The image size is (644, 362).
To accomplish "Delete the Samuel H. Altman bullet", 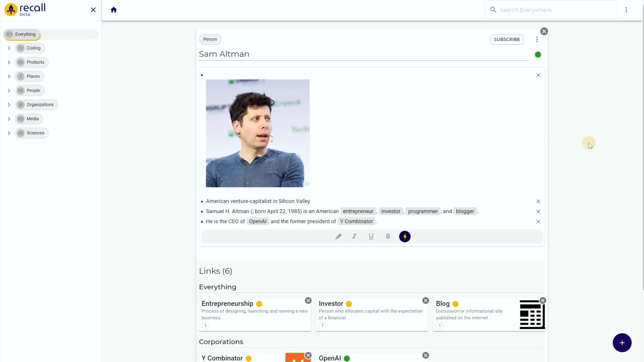I will tap(538, 211).
